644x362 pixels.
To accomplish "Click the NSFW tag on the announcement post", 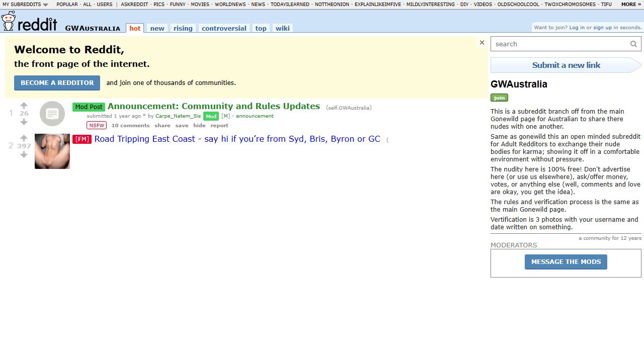I will pos(96,125).
